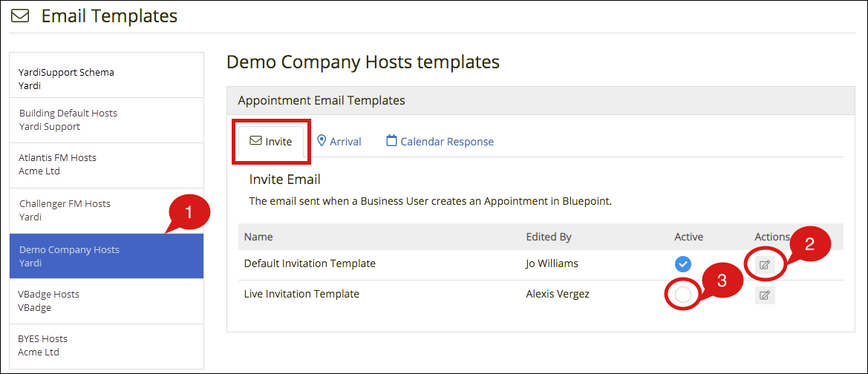Click the Edited By column header
The width and height of the screenshot is (868, 374).
[549, 237]
